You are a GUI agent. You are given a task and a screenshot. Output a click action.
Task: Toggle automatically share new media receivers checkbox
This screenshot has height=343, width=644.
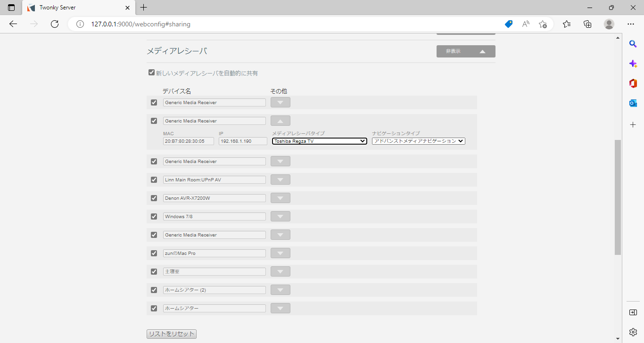click(x=151, y=73)
